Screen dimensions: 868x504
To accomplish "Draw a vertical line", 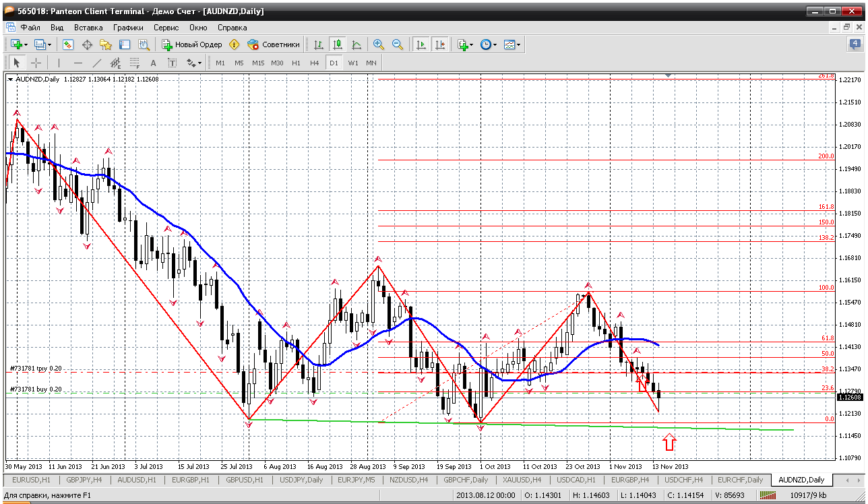I will click(x=59, y=63).
